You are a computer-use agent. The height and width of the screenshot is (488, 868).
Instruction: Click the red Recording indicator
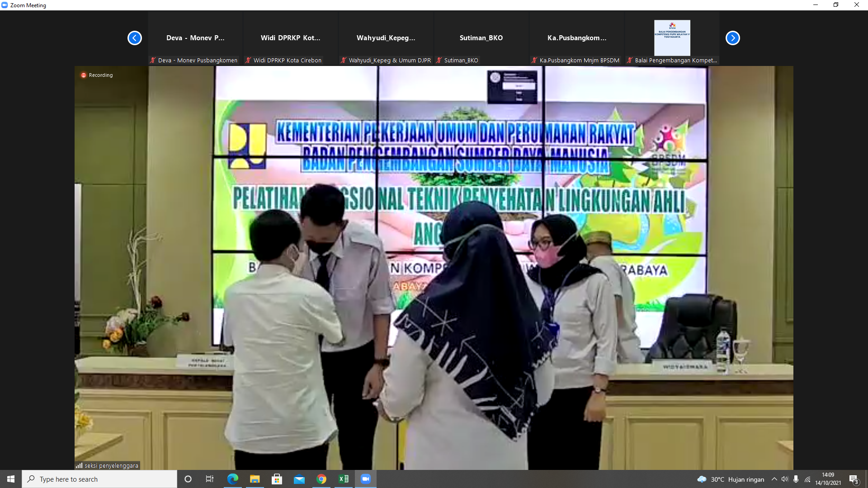click(x=97, y=75)
